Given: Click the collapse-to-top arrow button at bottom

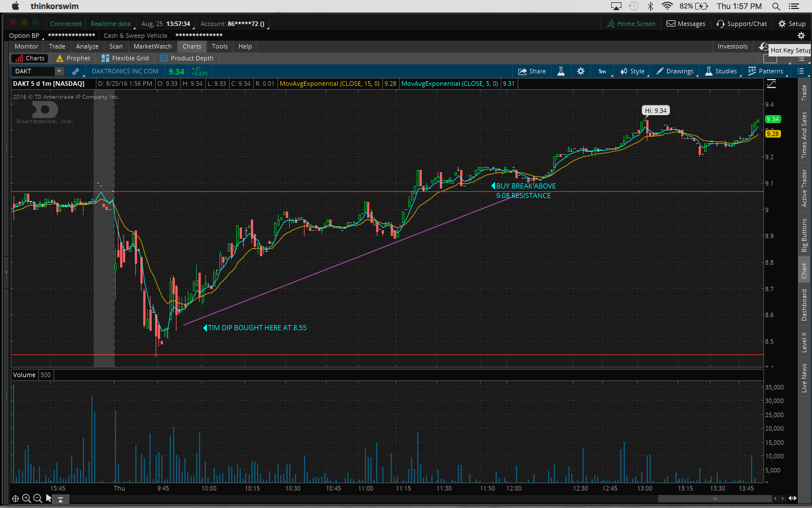Looking at the screenshot, I should [60, 499].
